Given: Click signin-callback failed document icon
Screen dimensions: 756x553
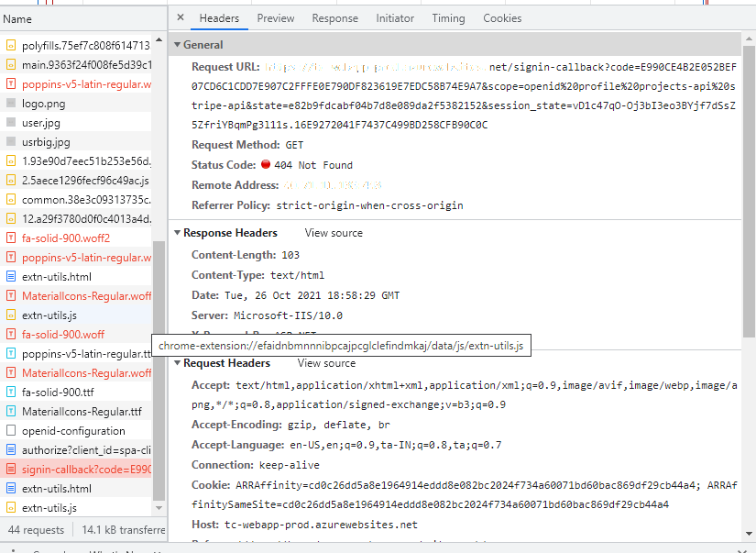Looking at the screenshot, I should pos(11,469).
